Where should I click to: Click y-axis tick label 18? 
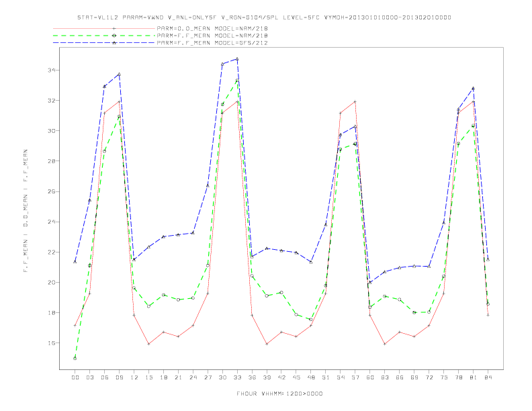pyautogui.click(x=51, y=313)
